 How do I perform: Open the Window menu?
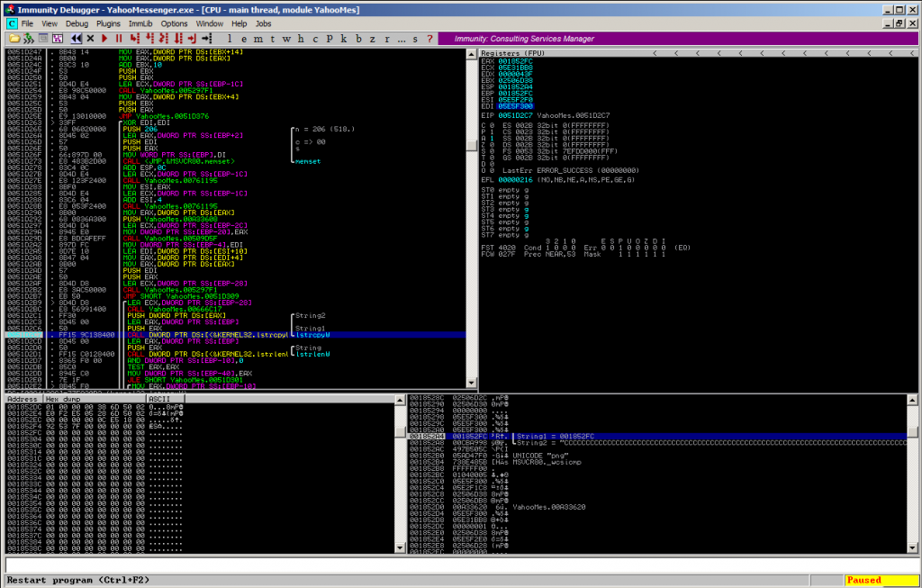pos(209,23)
